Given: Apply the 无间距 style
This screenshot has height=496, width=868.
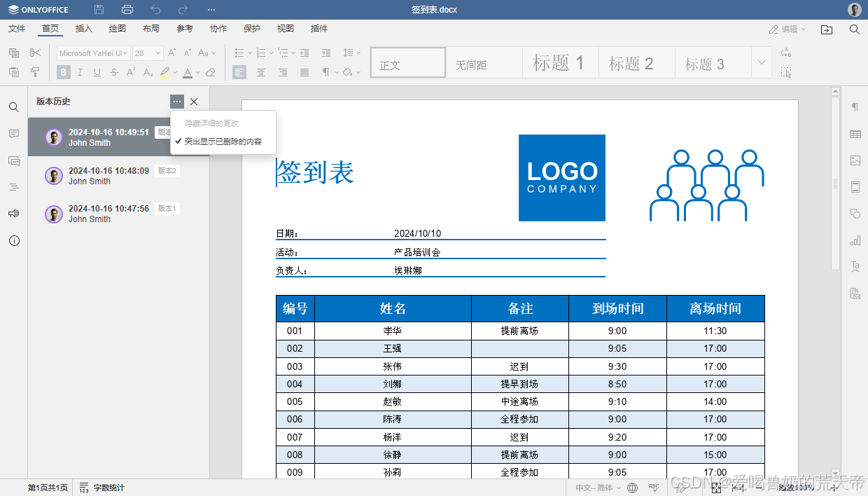Looking at the screenshot, I should [484, 62].
